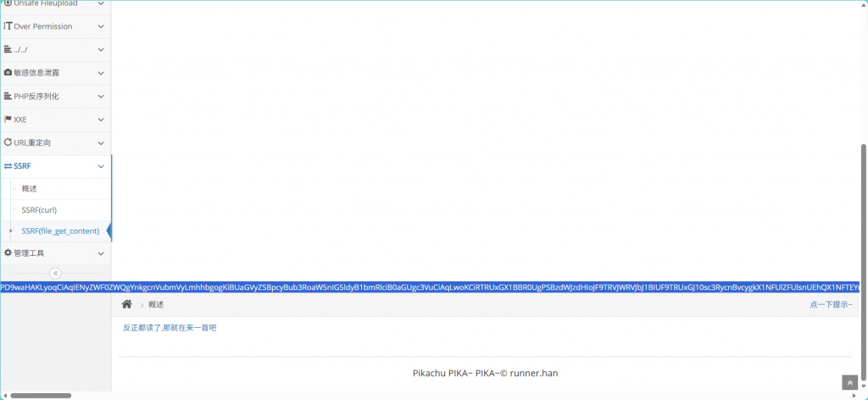Click the flag icon beside XXE
Screen dimensions: 868x400
[x=8, y=119]
